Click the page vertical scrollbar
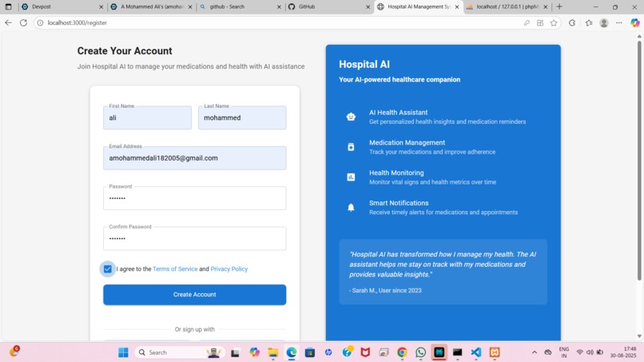 point(639,161)
